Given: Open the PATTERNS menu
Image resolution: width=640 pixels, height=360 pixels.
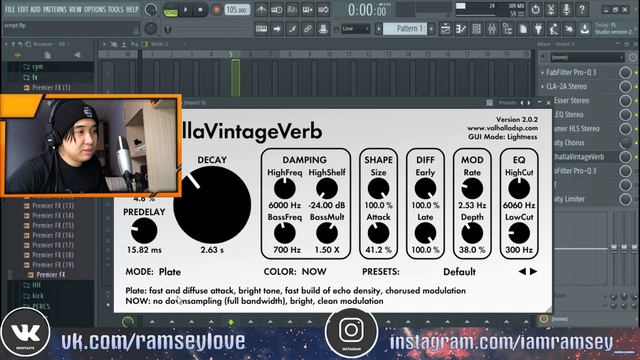Looking at the screenshot, I should click(55, 9).
